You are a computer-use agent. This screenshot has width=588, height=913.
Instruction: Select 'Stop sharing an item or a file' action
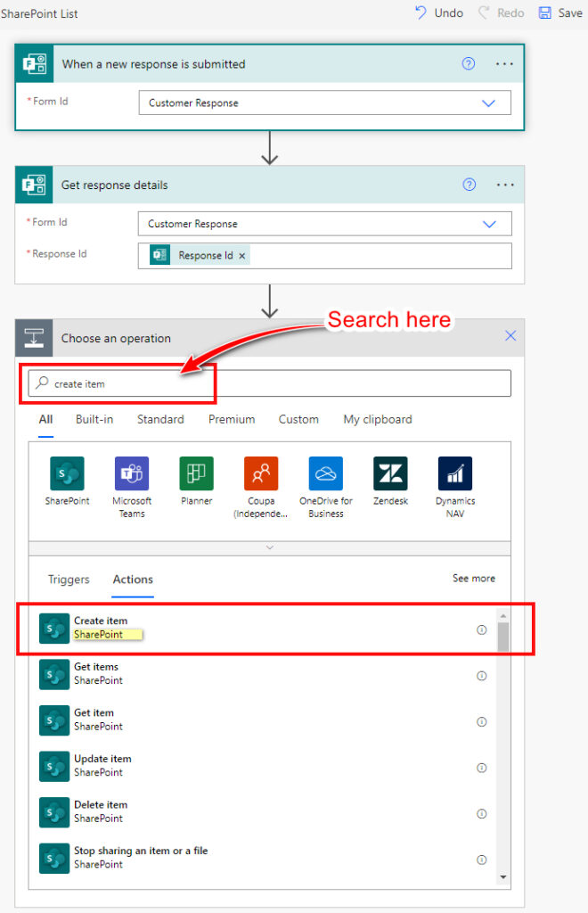pyautogui.click(x=262, y=860)
